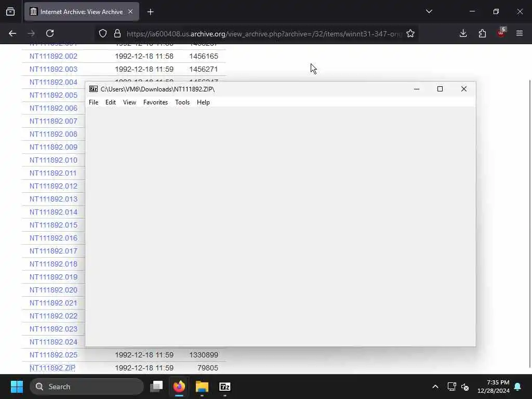Open the Help menu in 7-Zip
The image size is (532, 399).
[x=203, y=102]
